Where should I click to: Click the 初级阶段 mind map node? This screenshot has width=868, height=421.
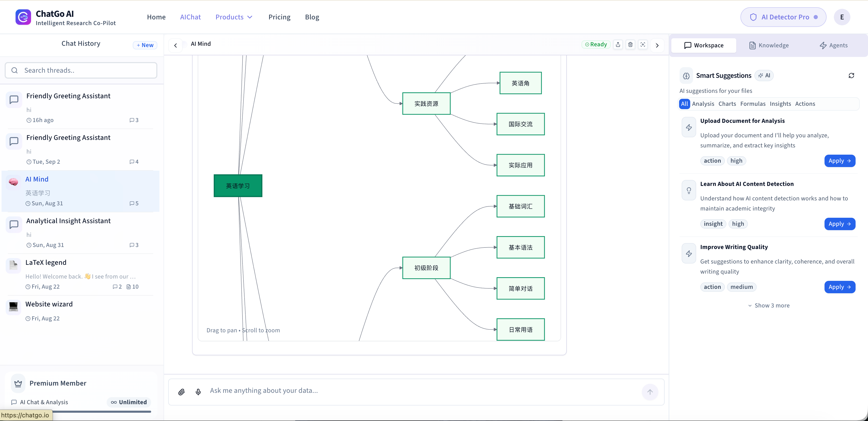coord(426,268)
